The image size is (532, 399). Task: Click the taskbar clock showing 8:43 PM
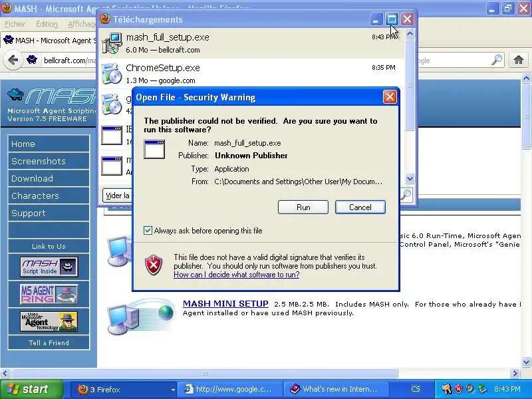[507, 389]
